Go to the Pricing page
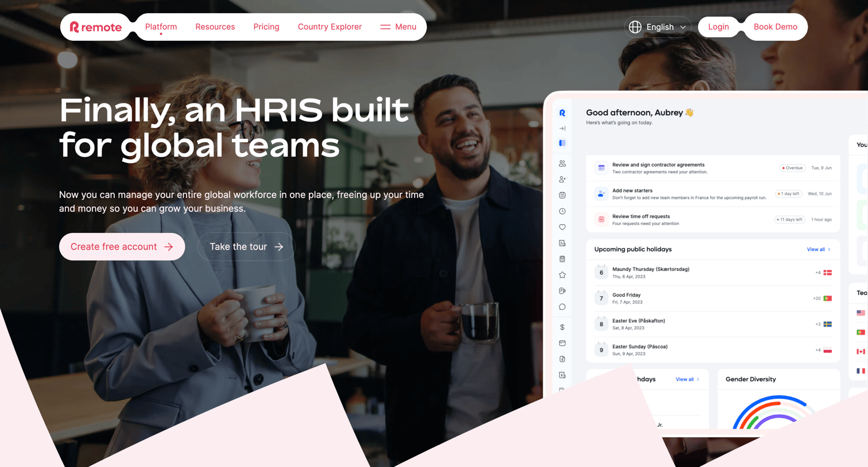Image resolution: width=868 pixels, height=467 pixels. coord(266,27)
